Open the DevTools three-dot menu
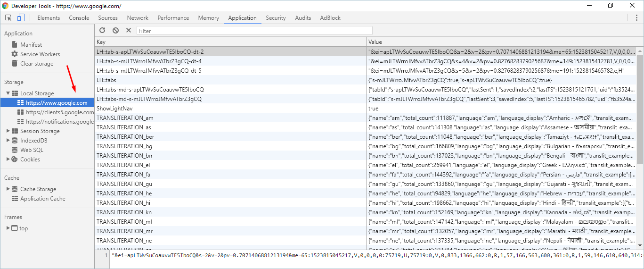This screenshot has height=269, width=644. [636, 18]
